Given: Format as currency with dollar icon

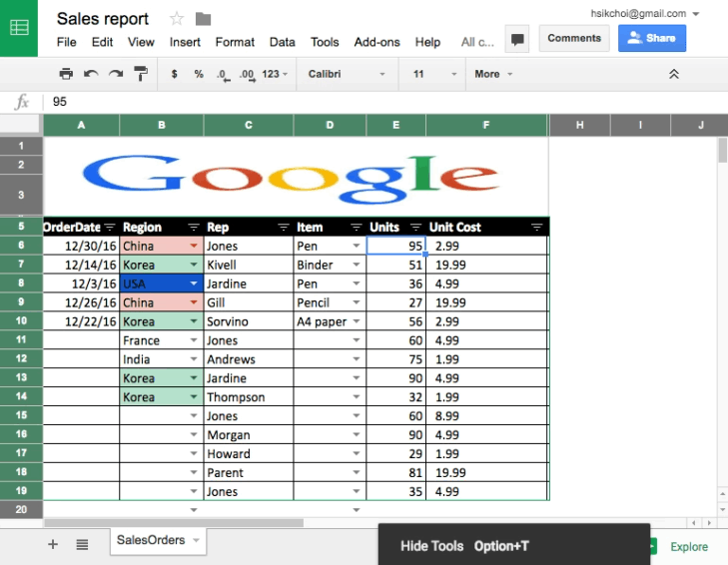Looking at the screenshot, I should coord(174,74).
